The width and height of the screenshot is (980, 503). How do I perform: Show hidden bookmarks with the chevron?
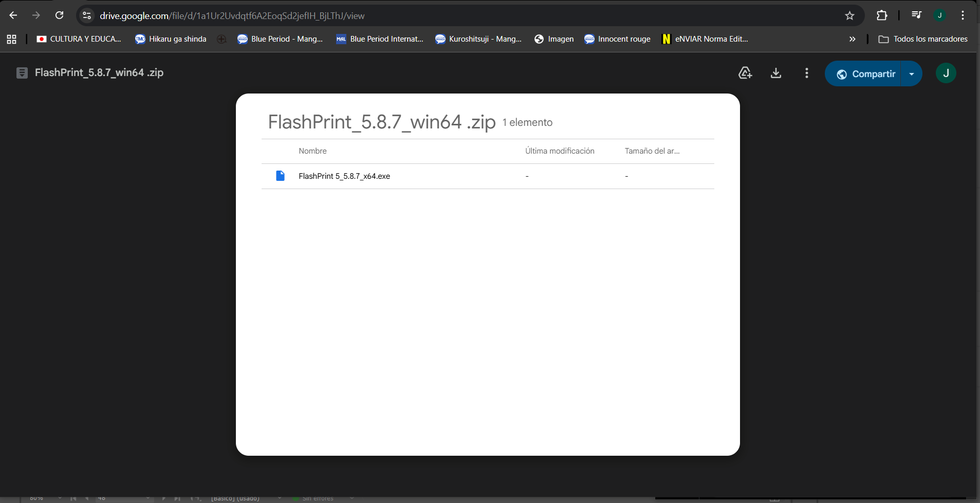click(852, 39)
